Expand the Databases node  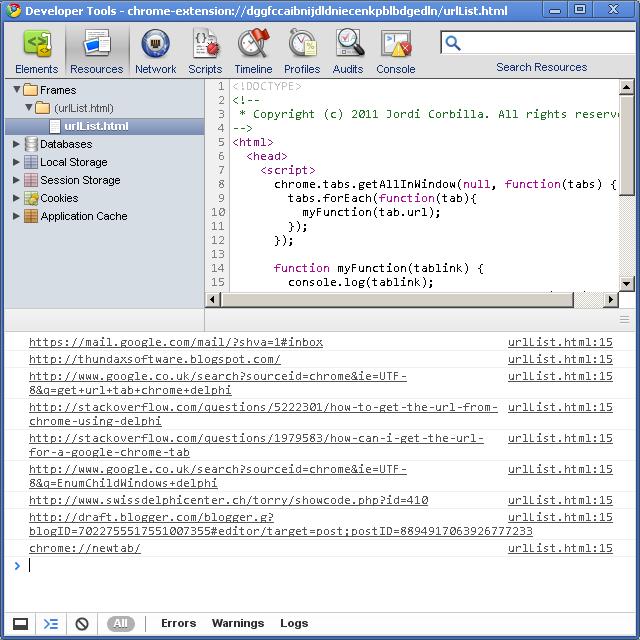[16, 144]
